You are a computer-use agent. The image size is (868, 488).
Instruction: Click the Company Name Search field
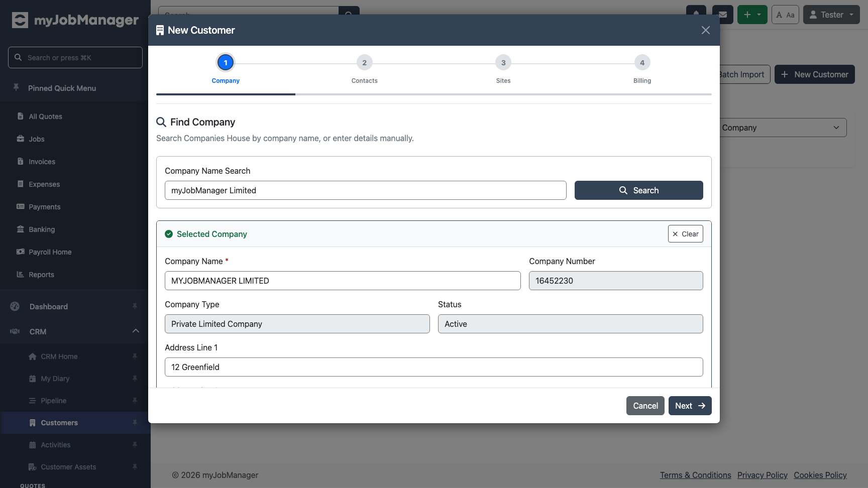366,190
